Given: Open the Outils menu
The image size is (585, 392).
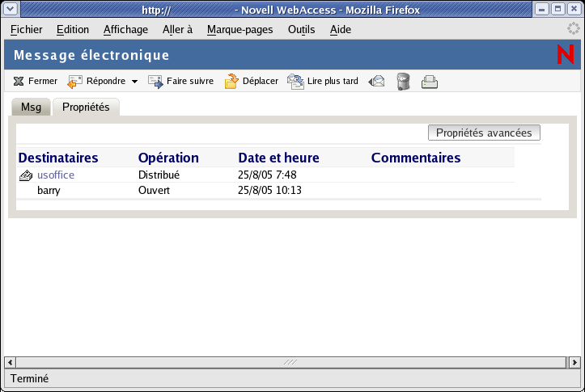Looking at the screenshot, I should point(302,29).
